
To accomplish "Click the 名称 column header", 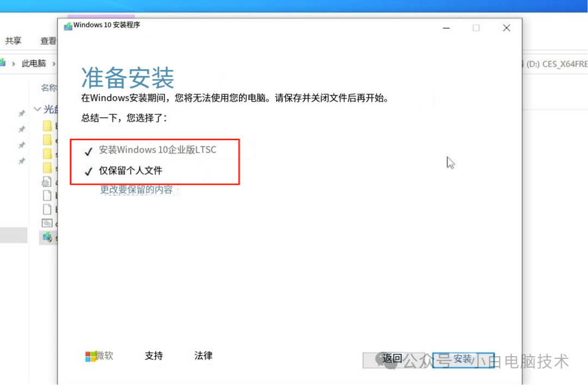I will 49,88.
